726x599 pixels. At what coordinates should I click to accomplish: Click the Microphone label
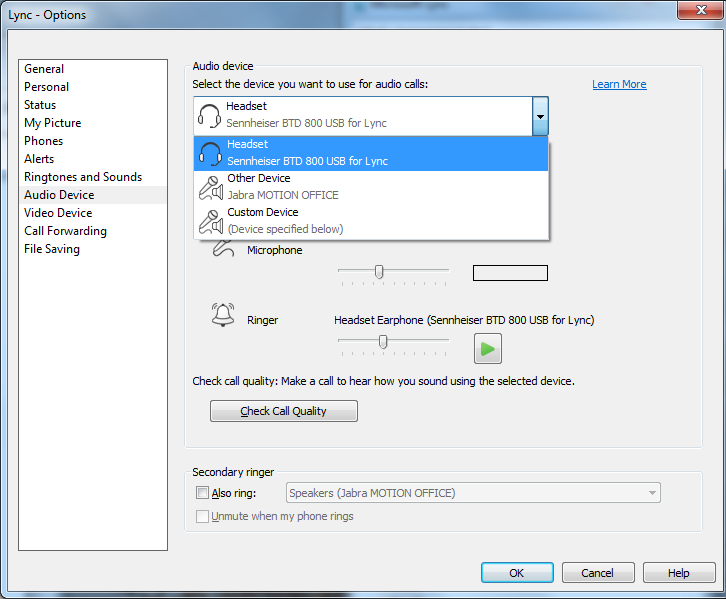(x=275, y=250)
